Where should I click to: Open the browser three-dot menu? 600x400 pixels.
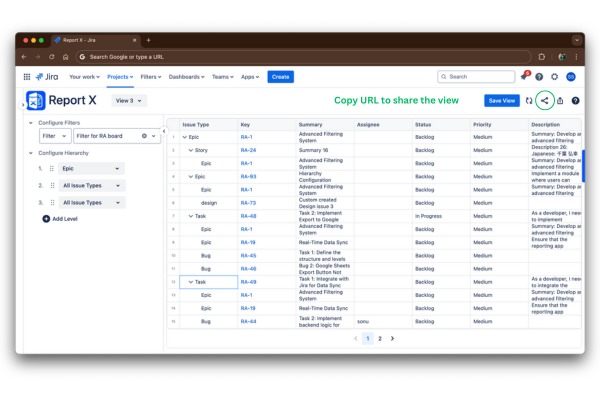coord(576,57)
